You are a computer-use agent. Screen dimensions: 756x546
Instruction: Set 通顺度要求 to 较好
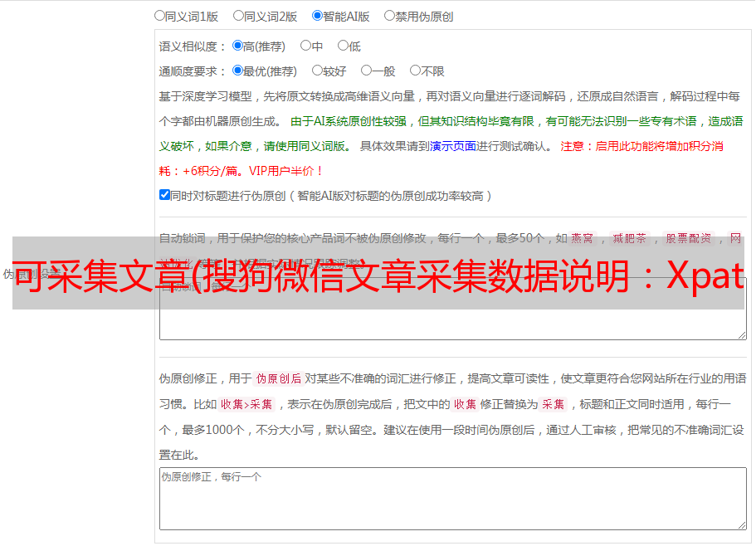pos(317,71)
